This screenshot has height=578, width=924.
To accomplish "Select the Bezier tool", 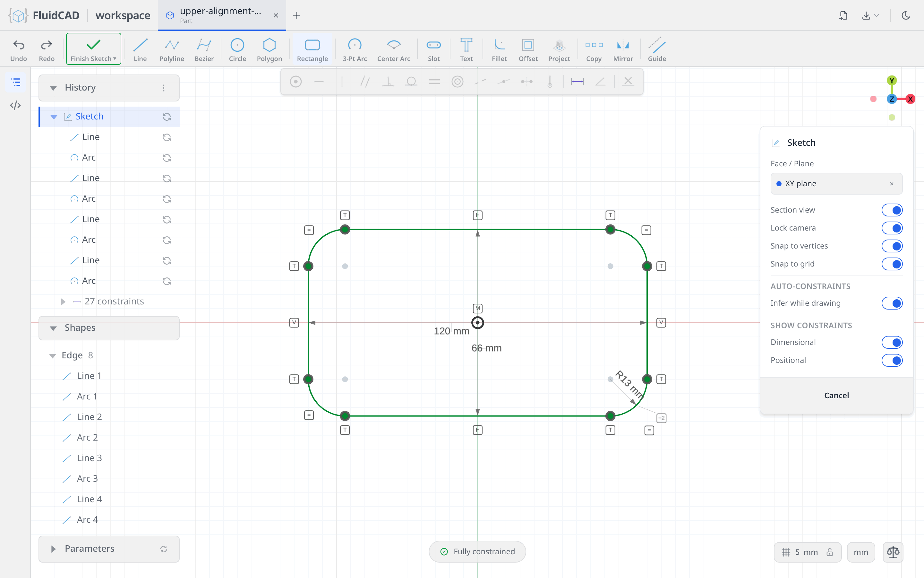I will coord(204,49).
